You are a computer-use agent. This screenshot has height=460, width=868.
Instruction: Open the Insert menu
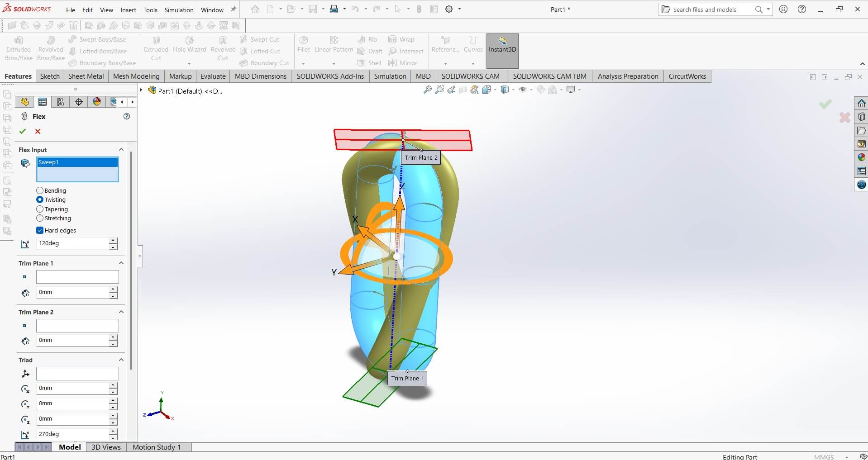click(128, 9)
